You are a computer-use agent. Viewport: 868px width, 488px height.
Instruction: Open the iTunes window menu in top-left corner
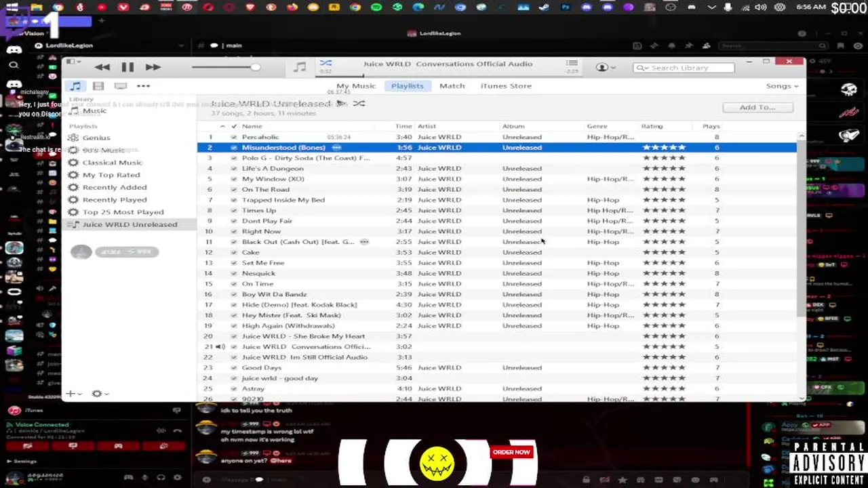point(72,62)
